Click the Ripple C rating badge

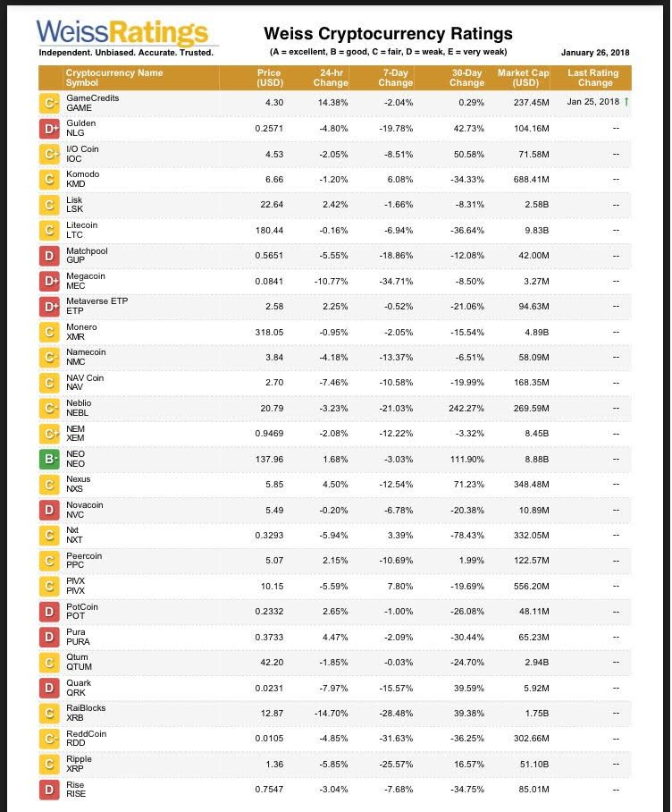(x=51, y=765)
